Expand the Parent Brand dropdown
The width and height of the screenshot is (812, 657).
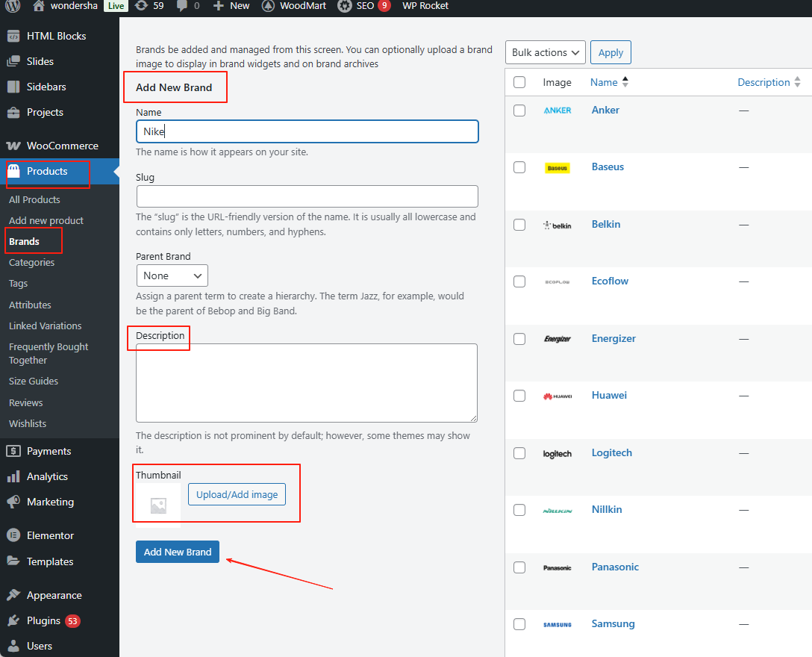click(x=172, y=275)
